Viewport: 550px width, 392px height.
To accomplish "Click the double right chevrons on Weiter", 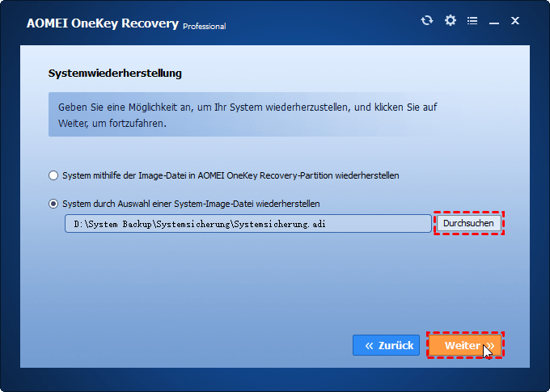I will [490, 346].
